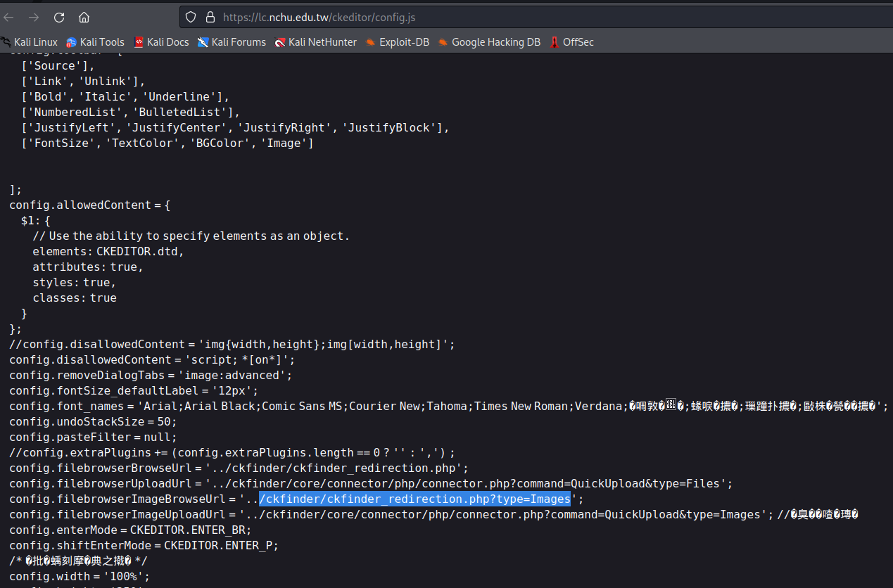Open the Kali Forums bookmark
893x588 pixels.
tap(232, 42)
